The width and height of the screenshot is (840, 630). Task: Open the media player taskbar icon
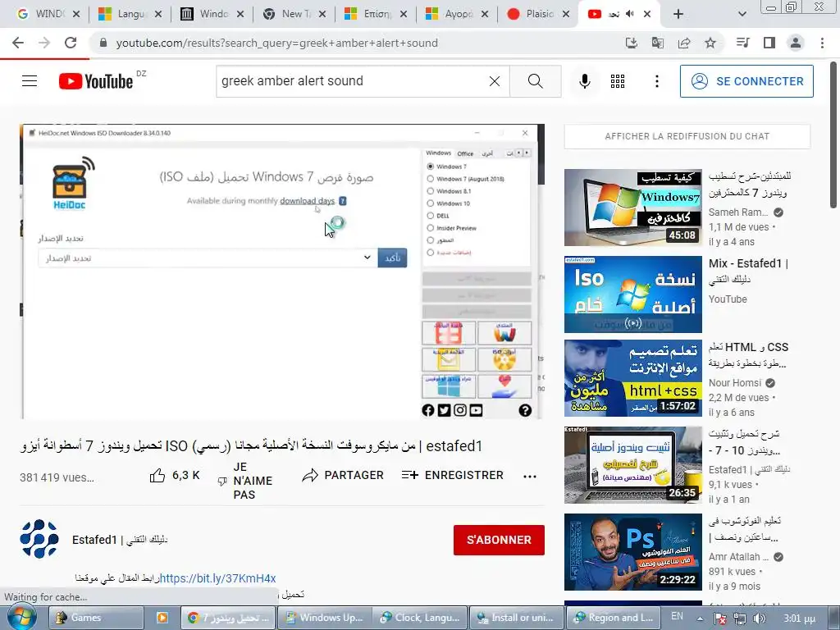[162, 618]
